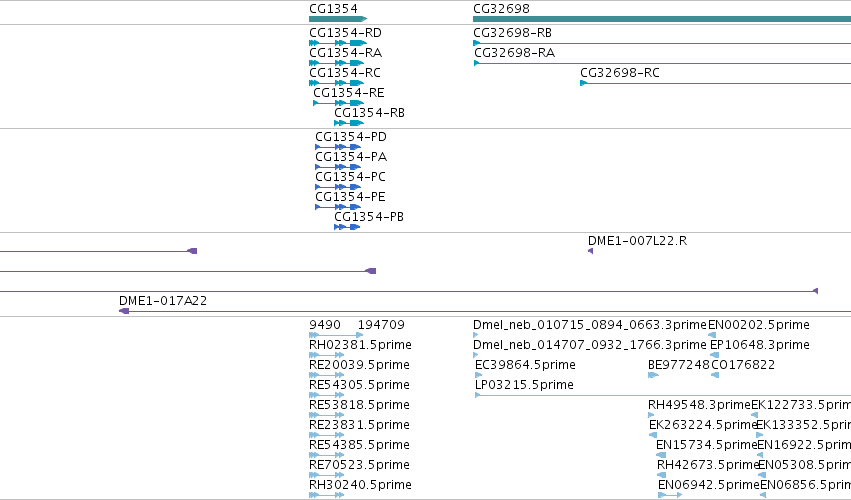Select the RE54305.5prime alignment glyph
The height and width of the screenshot is (500, 851).
pyautogui.click(x=326, y=395)
